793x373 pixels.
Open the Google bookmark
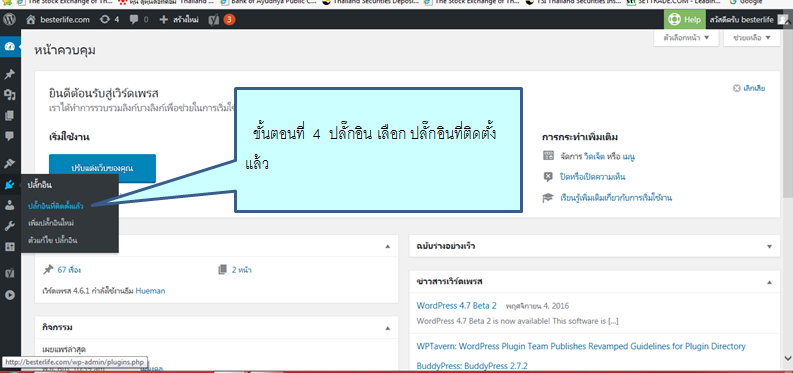[746, 3]
